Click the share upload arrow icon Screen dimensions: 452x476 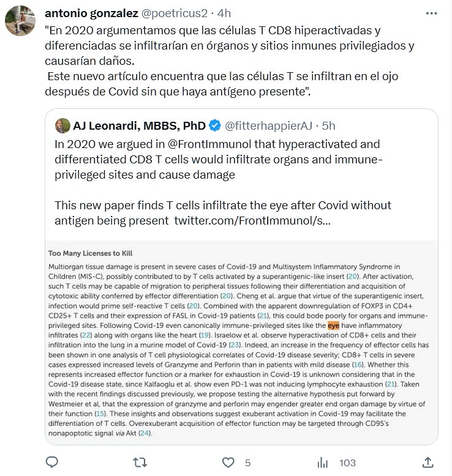pos(429,461)
